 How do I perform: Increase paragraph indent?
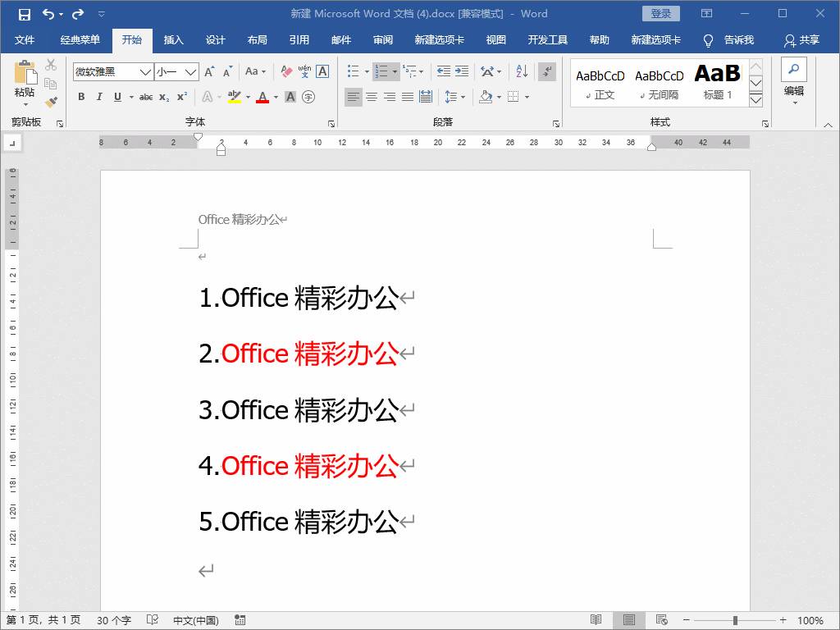click(x=461, y=71)
